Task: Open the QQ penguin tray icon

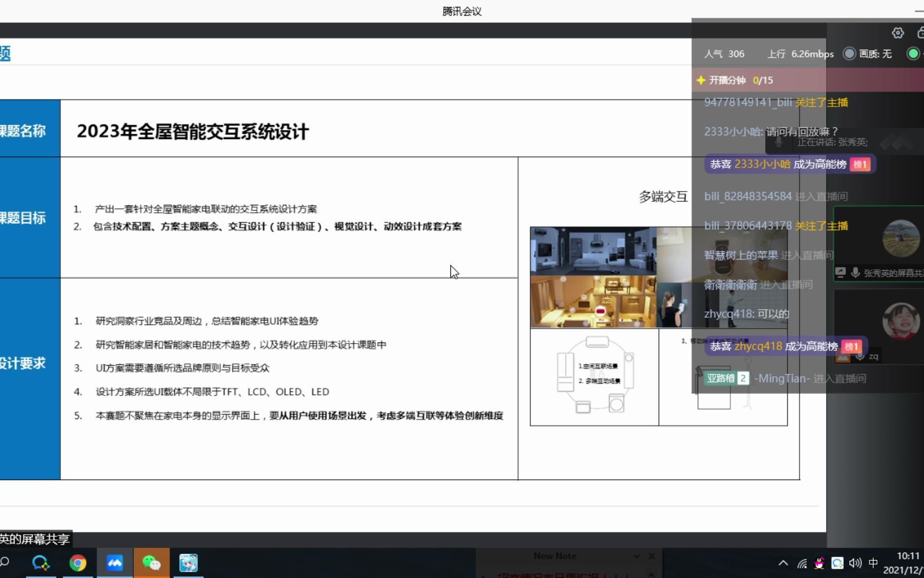Action: (x=819, y=563)
